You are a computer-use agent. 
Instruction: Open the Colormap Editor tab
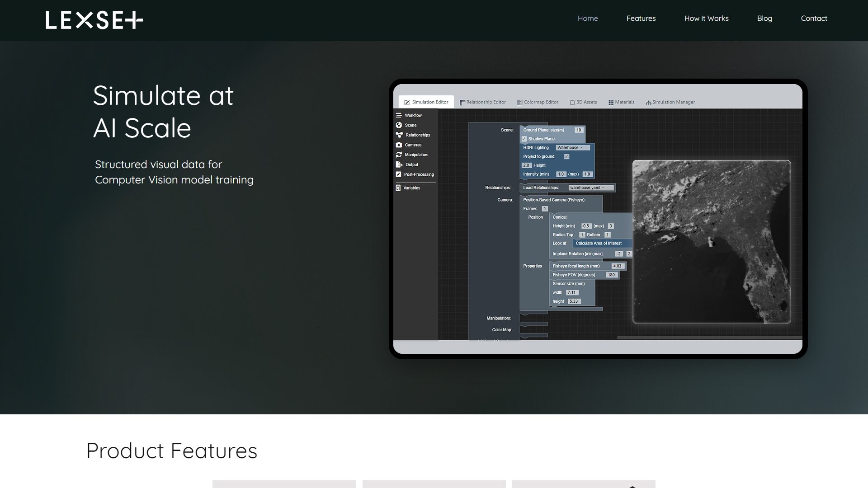(x=538, y=102)
